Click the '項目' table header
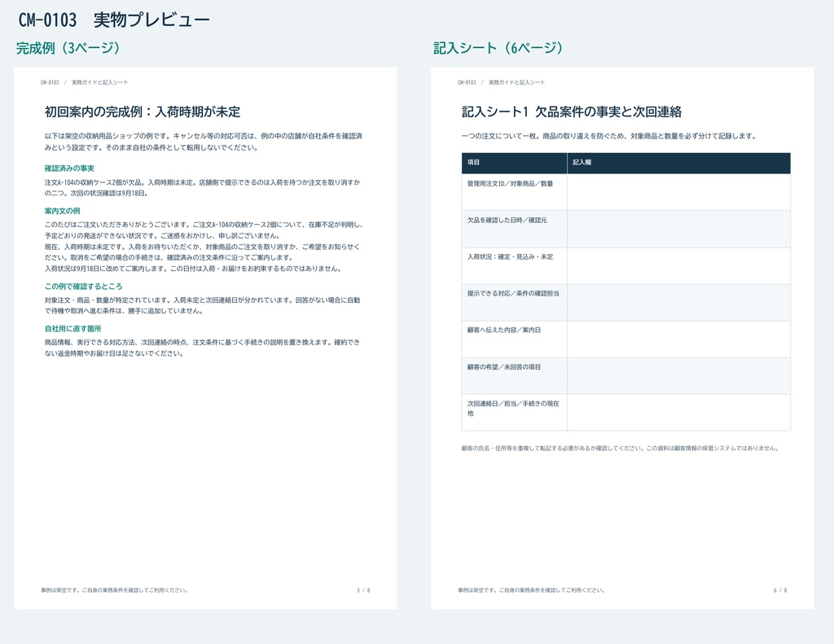This screenshot has width=834, height=644. point(515,163)
